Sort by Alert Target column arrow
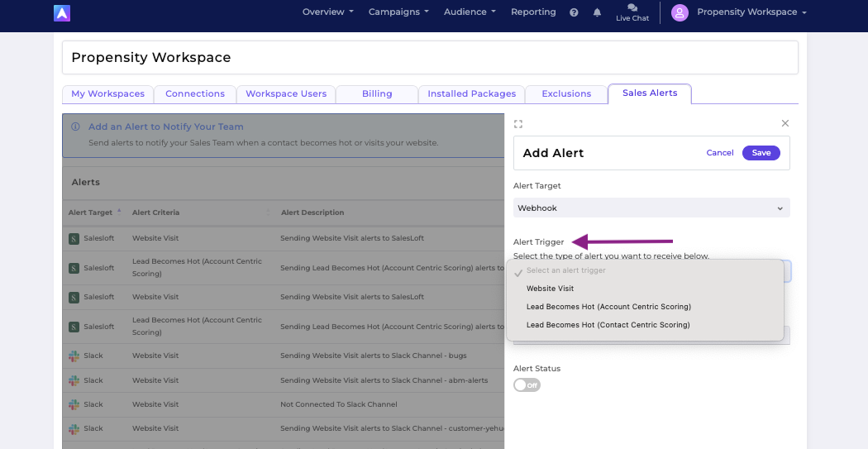 click(119, 211)
